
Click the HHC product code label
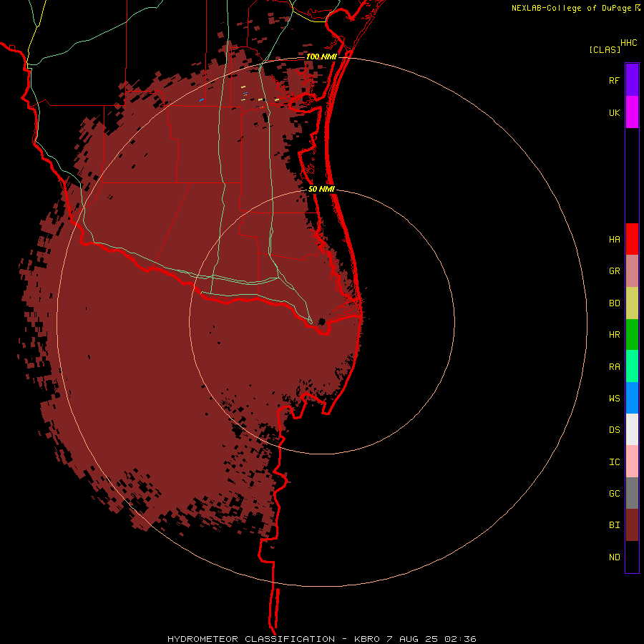[628, 43]
